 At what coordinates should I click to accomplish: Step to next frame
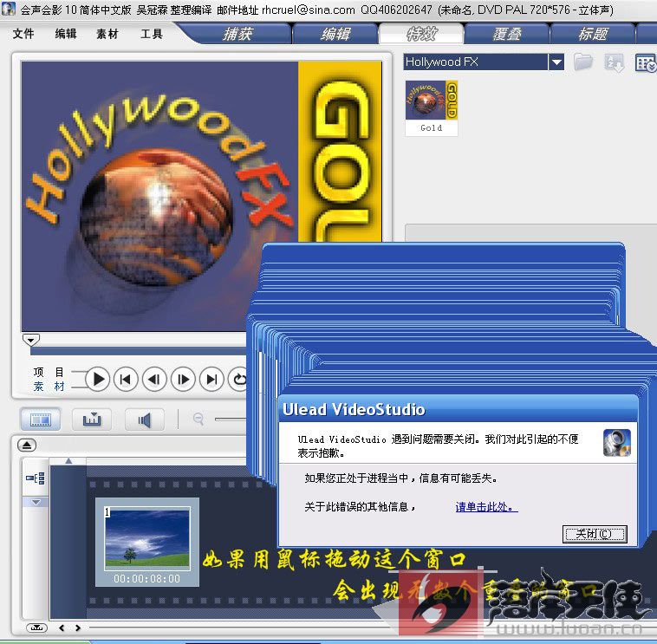point(183,379)
